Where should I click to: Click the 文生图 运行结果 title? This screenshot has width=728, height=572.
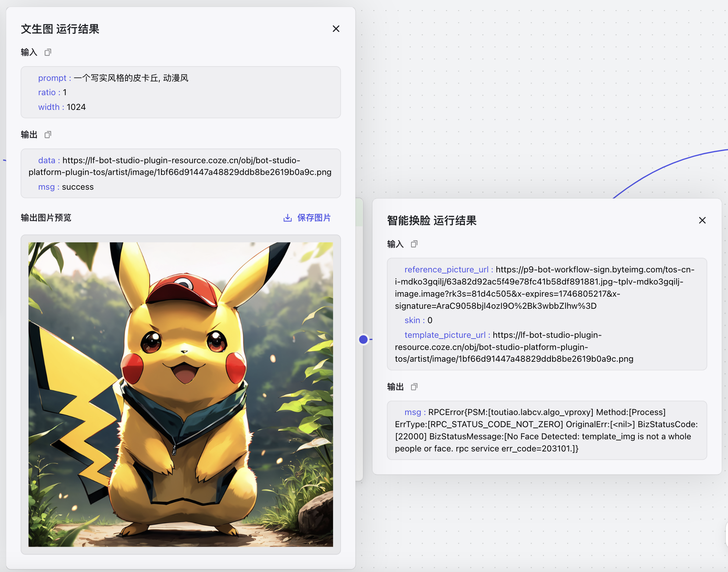60,29
